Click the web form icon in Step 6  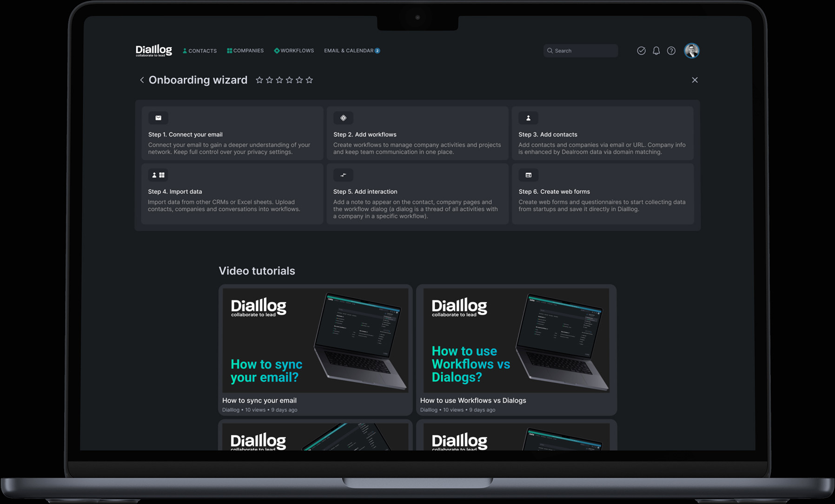point(528,175)
